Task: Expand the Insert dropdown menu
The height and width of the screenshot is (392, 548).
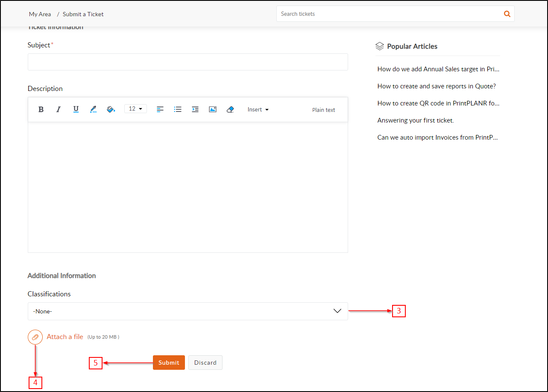Action: click(x=258, y=110)
